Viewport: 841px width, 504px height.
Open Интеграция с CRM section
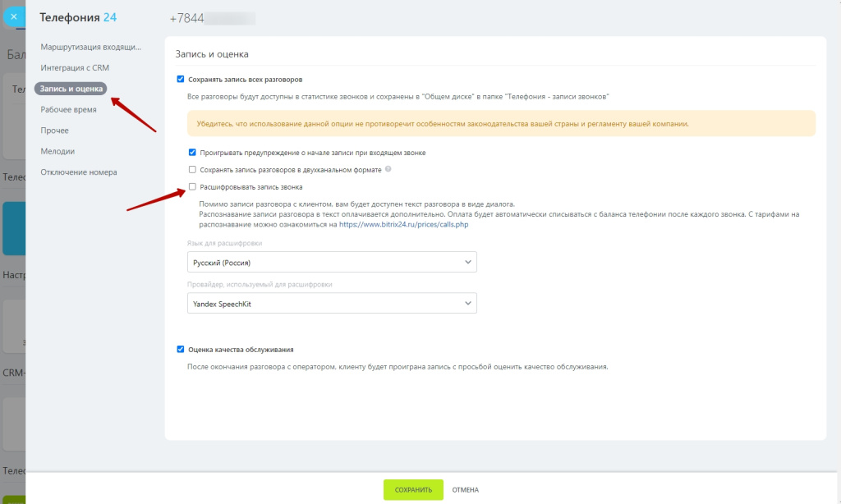point(75,67)
